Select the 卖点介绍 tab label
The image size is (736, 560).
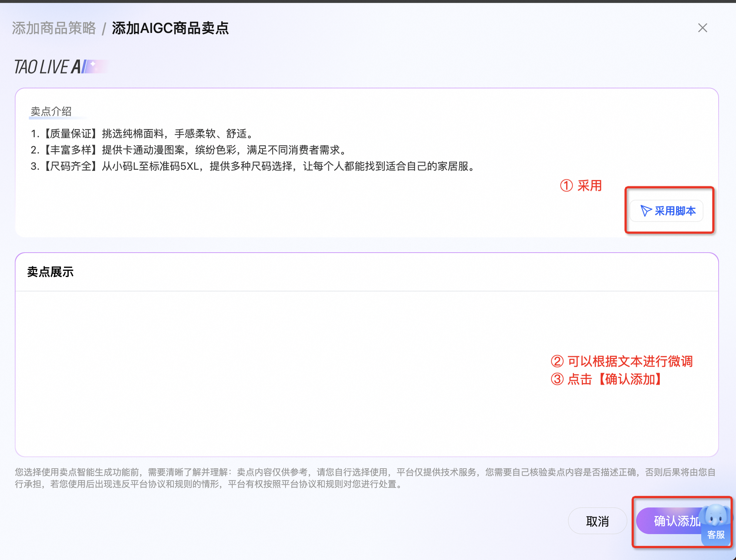[x=51, y=111]
